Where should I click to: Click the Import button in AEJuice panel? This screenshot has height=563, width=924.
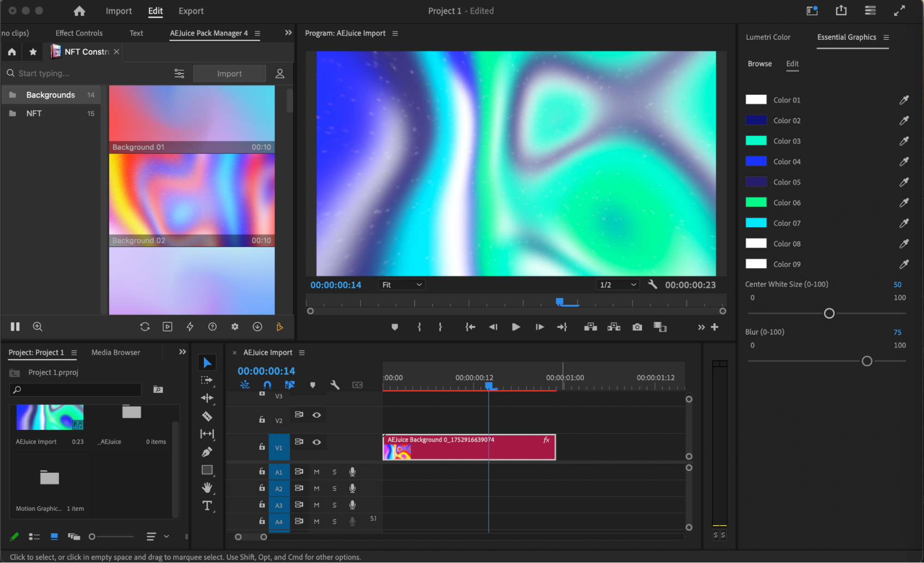[x=229, y=74]
